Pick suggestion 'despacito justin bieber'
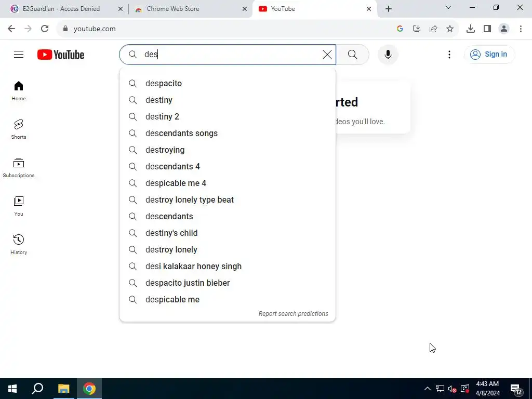 coord(228,283)
